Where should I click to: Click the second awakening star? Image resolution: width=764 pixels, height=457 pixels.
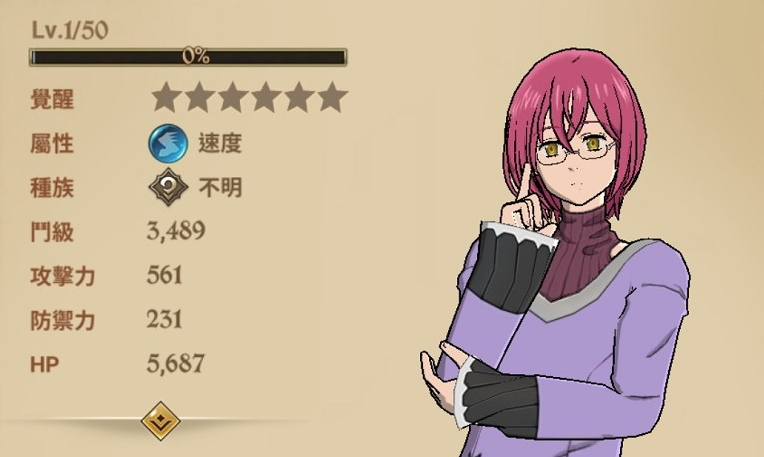click(199, 97)
